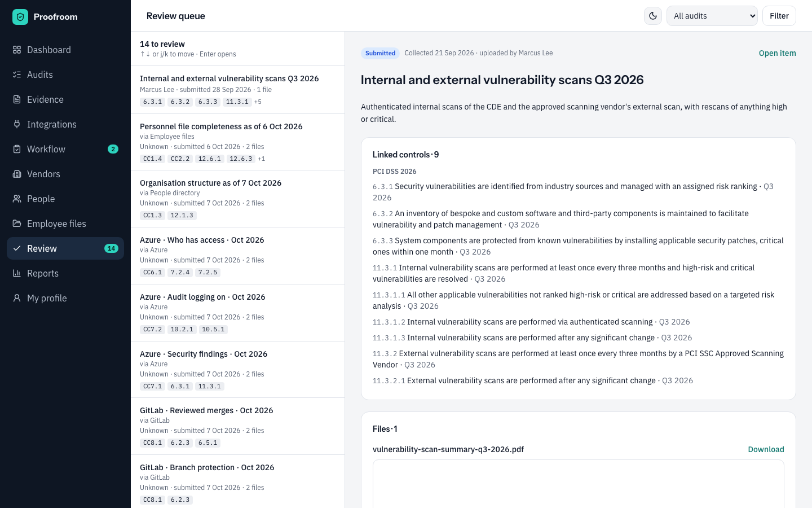Open the Integrations plug icon
Screen dimensions: 812x508
click(x=17, y=124)
